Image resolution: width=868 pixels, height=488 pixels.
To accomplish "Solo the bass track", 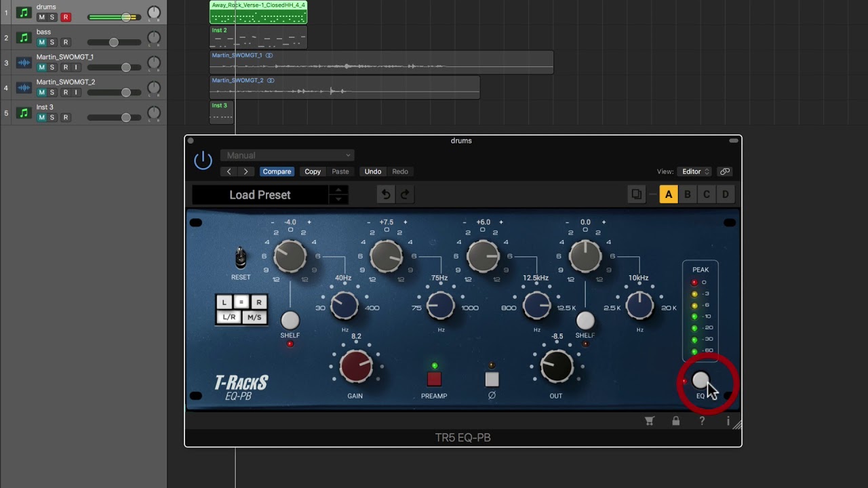I will pos(52,43).
